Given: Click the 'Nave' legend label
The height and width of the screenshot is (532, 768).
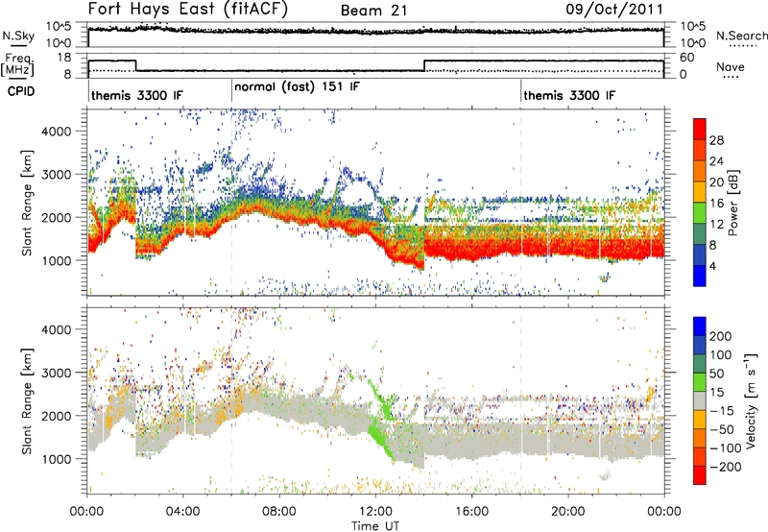Looking at the screenshot, I should tap(731, 67).
